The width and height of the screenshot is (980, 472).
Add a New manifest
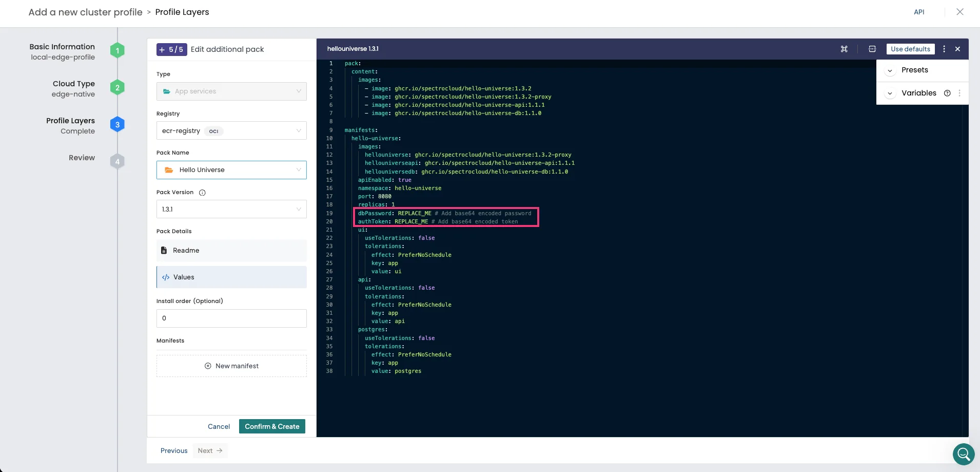231,366
